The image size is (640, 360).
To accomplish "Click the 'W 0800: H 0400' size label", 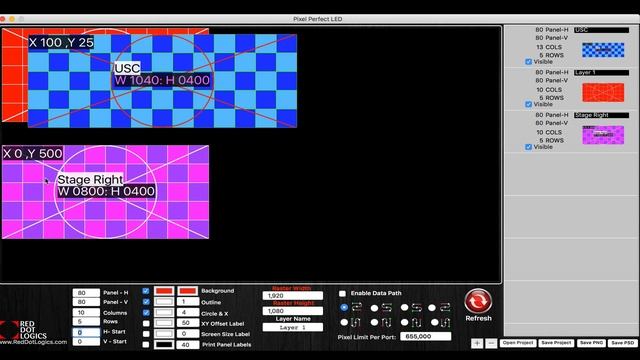I will (106, 191).
